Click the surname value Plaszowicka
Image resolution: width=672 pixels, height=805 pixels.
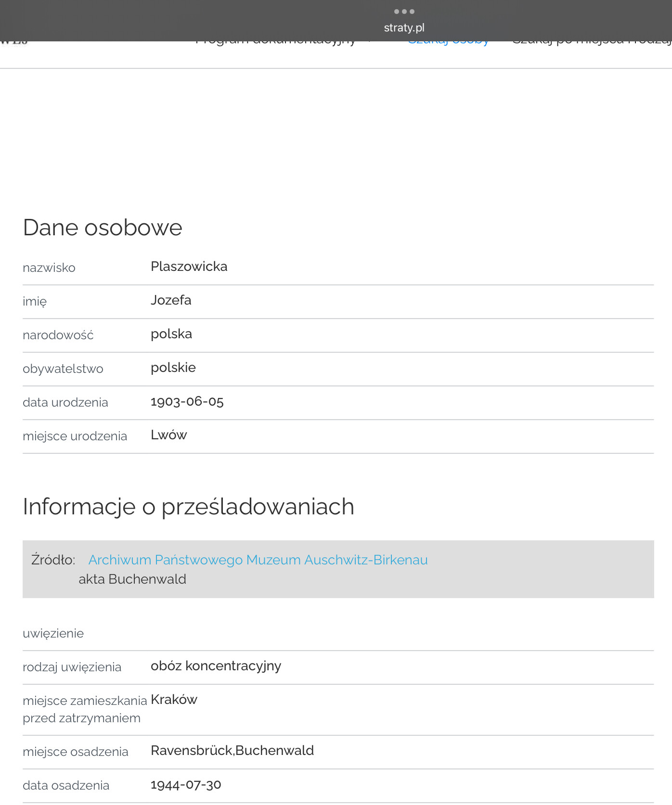tap(189, 267)
